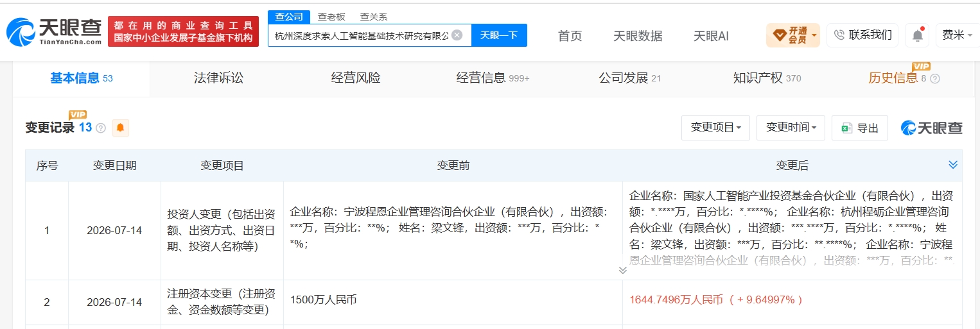Go to 首页 in the top navigation

point(570,36)
